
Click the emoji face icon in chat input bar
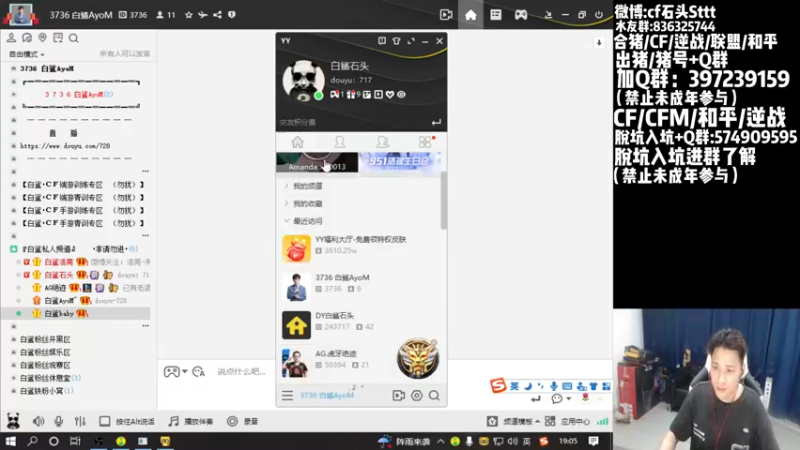pos(198,372)
